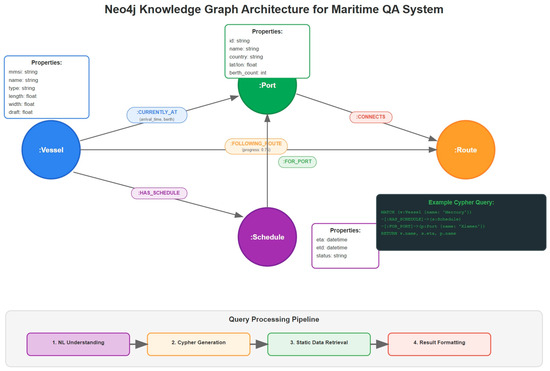This screenshot has height=371, width=550.
Task: Select the purple :Schedule node circle
Action: 267,237
